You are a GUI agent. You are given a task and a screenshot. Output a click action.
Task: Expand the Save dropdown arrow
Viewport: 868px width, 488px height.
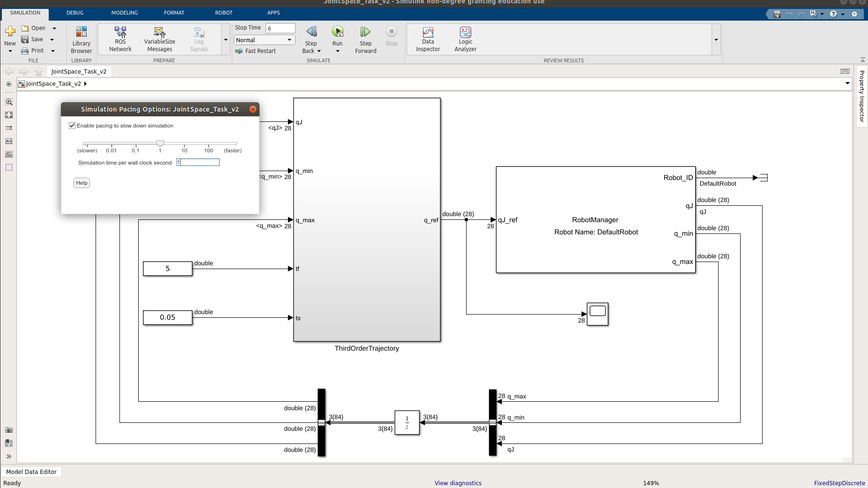click(x=52, y=40)
